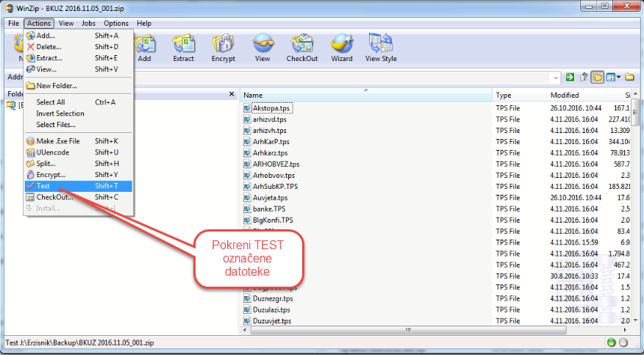Open the address bar dropdown arrow

point(556,78)
